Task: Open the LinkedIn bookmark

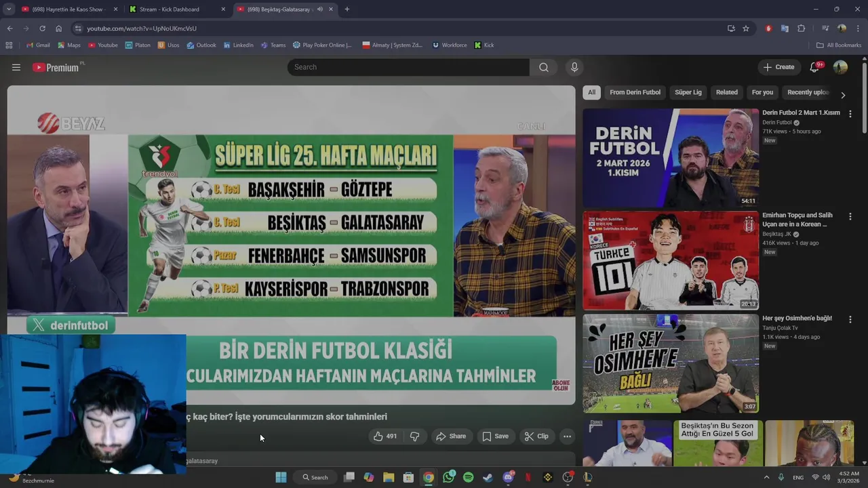Action: point(238,45)
